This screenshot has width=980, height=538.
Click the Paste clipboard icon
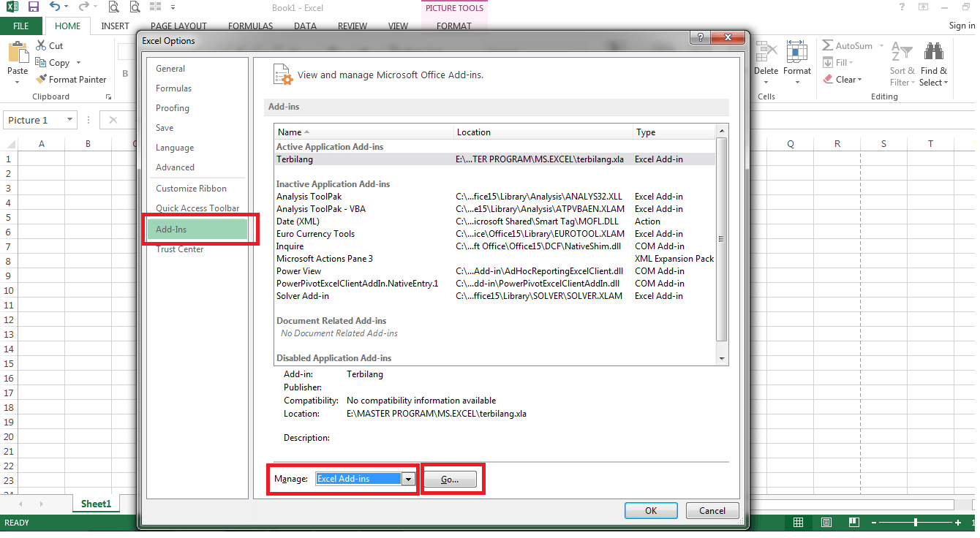pos(18,53)
